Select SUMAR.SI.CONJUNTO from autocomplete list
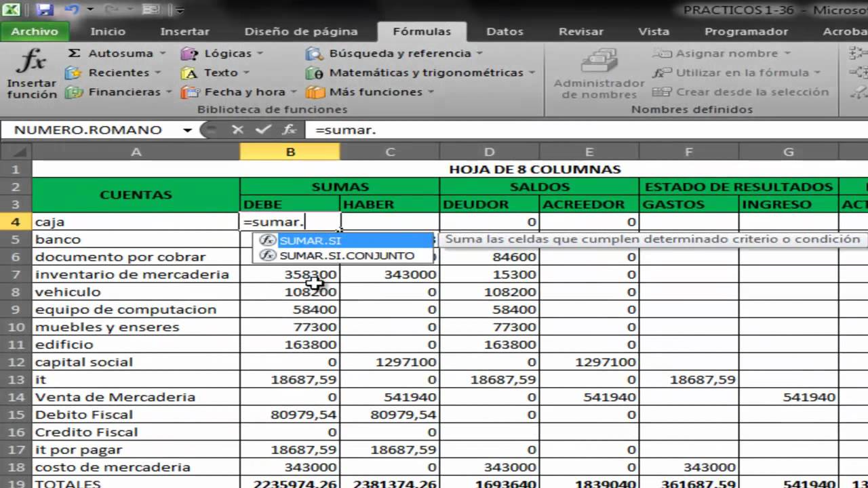 point(343,256)
